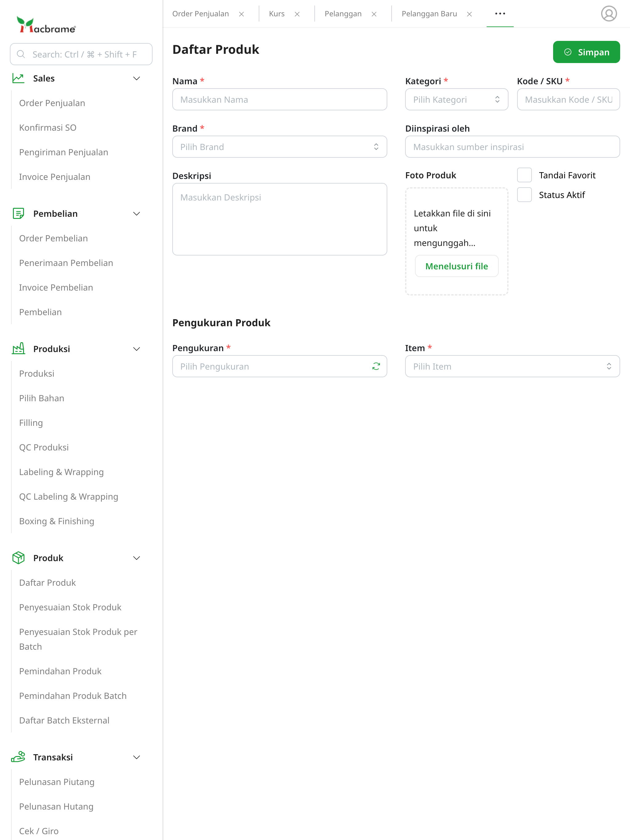The width and height of the screenshot is (630, 840).
Task: Switch to the Pelanggan Baru tab
Action: pyautogui.click(x=429, y=14)
